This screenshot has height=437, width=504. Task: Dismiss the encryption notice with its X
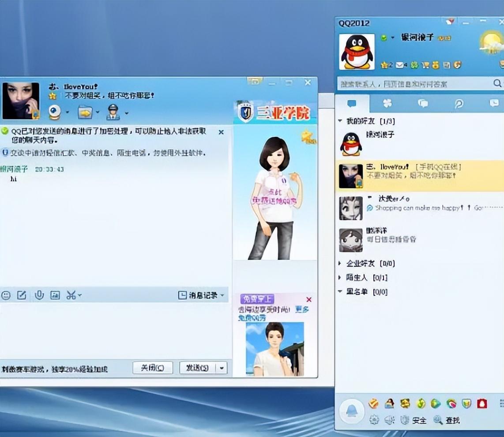pyautogui.click(x=221, y=132)
